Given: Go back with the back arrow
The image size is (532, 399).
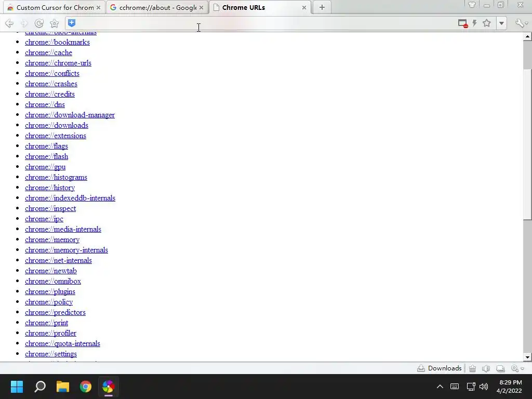Looking at the screenshot, I should 9,23.
